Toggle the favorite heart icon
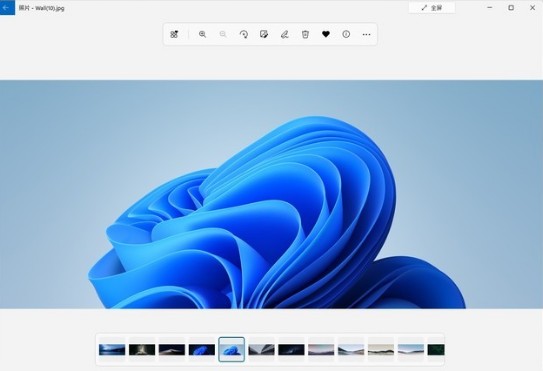This screenshot has height=371, width=543. click(x=326, y=34)
